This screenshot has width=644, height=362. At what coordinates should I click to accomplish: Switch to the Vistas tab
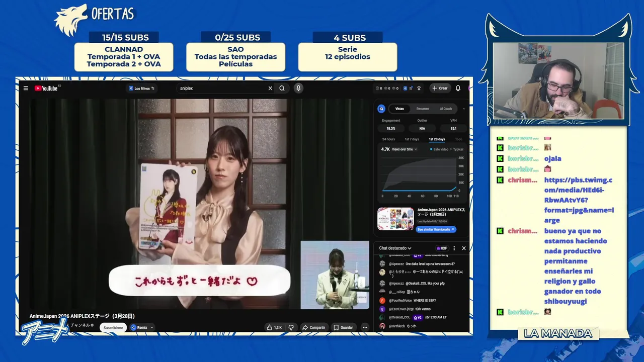point(399,109)
